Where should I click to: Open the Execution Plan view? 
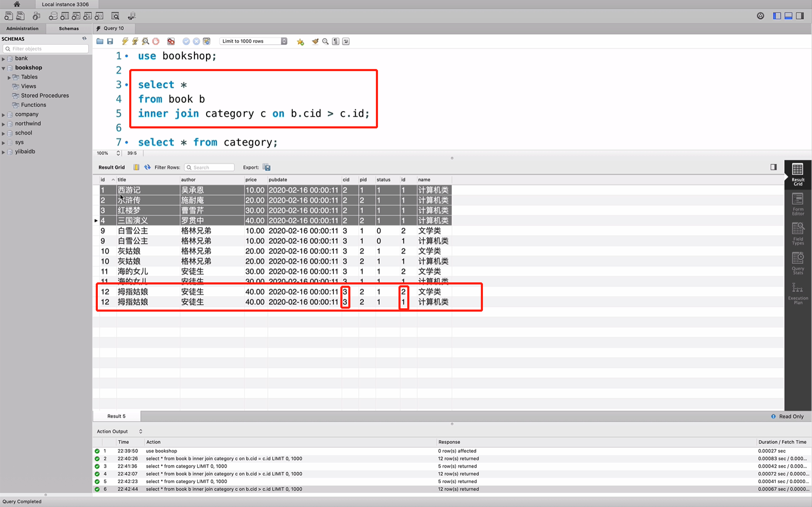pyautogui.click(x=798, y=293)
